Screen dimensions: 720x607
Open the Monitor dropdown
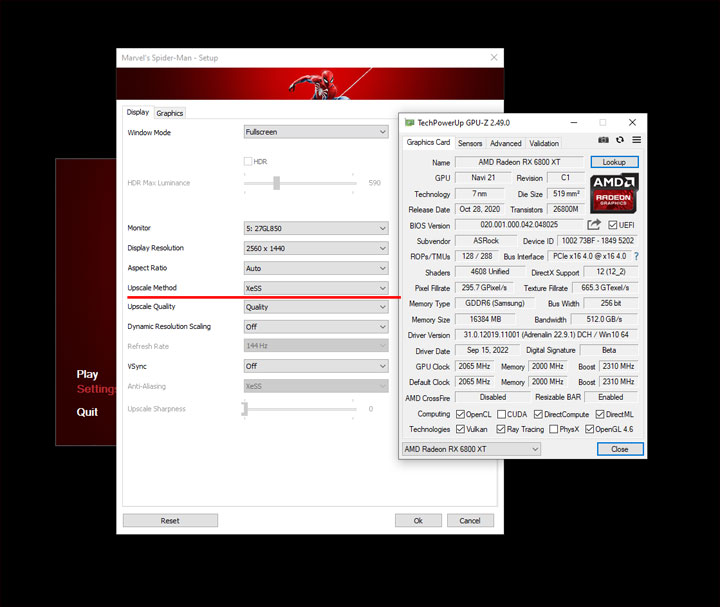[x=316, y=228]
